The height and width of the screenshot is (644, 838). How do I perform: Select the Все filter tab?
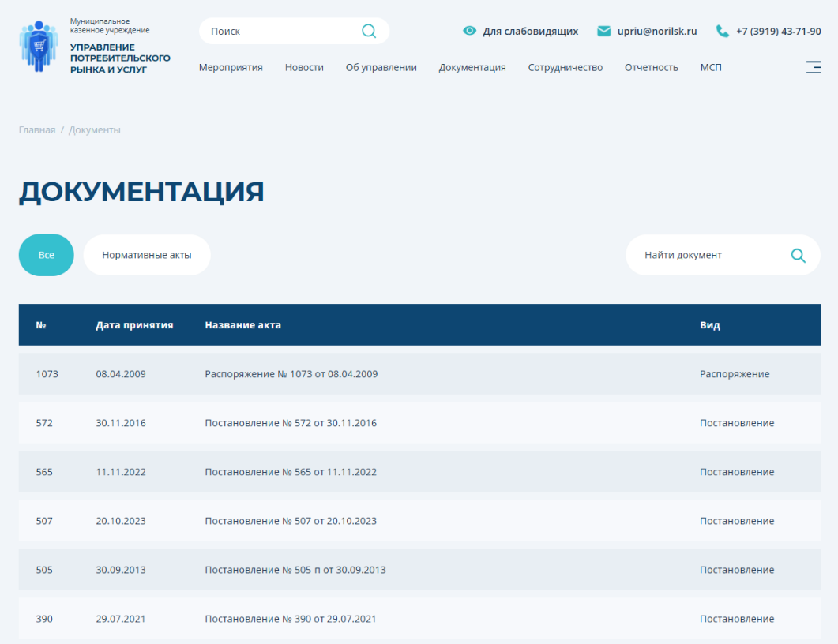(x=47, y=255)
